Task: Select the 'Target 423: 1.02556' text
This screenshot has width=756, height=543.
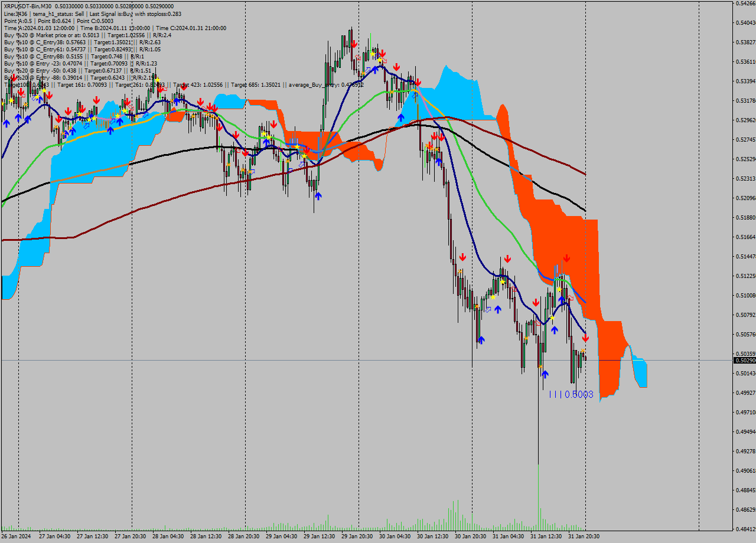Action: click(x=197, y=84)
